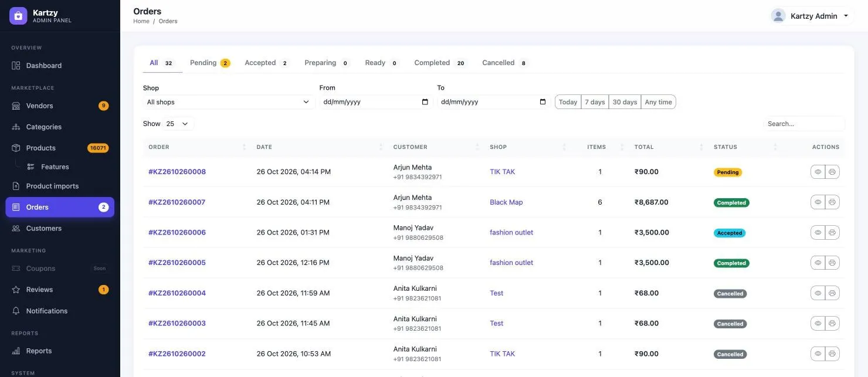Click the Kartzy shopping bag logo
This screenshot has width=868, height=377.
tap(18, 16)
